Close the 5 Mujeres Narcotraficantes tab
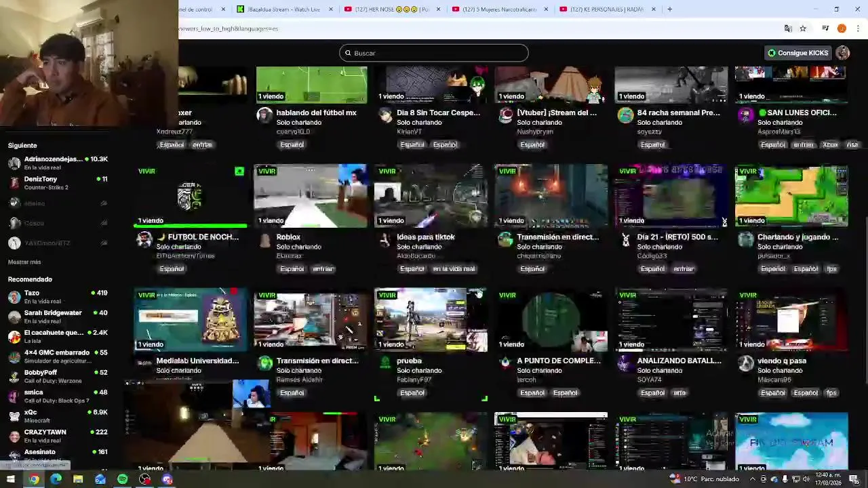This screenshot has height=488, width=868. pos(546,9)
